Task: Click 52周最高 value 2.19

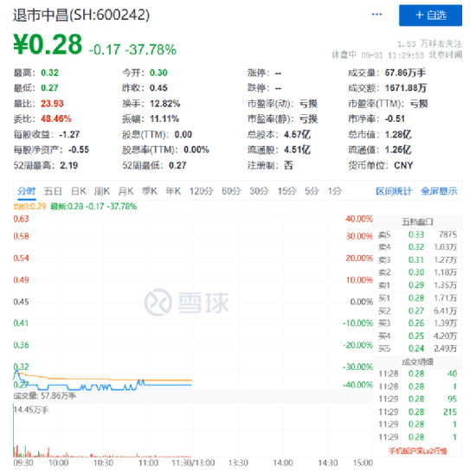Action: click(x=69, y=165)
